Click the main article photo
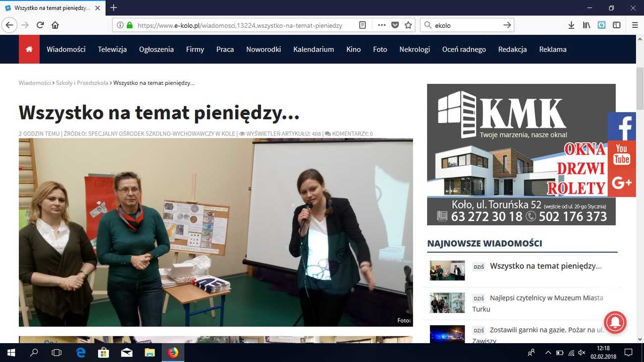This screenshot has height=362, width=644. [x=215, y=232]
